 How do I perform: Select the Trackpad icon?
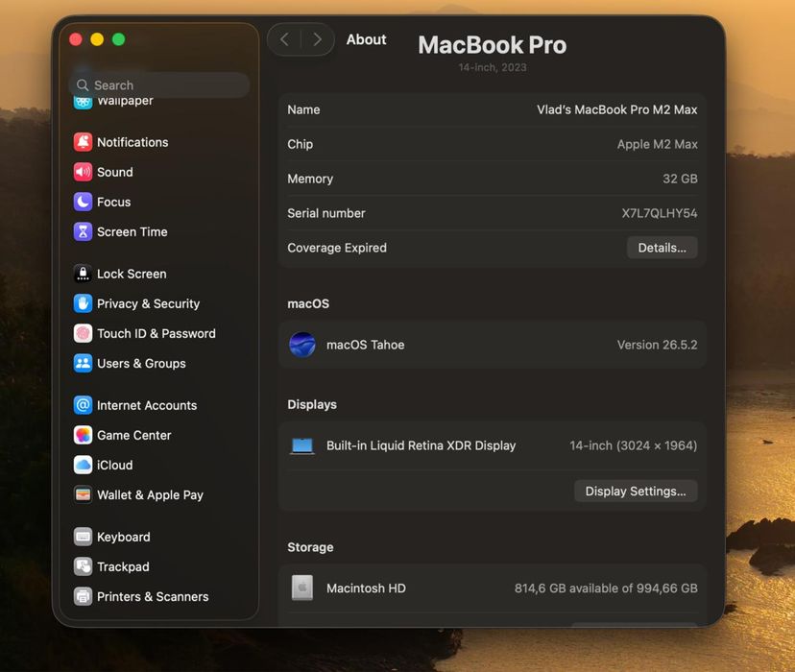tap(83, 566)
